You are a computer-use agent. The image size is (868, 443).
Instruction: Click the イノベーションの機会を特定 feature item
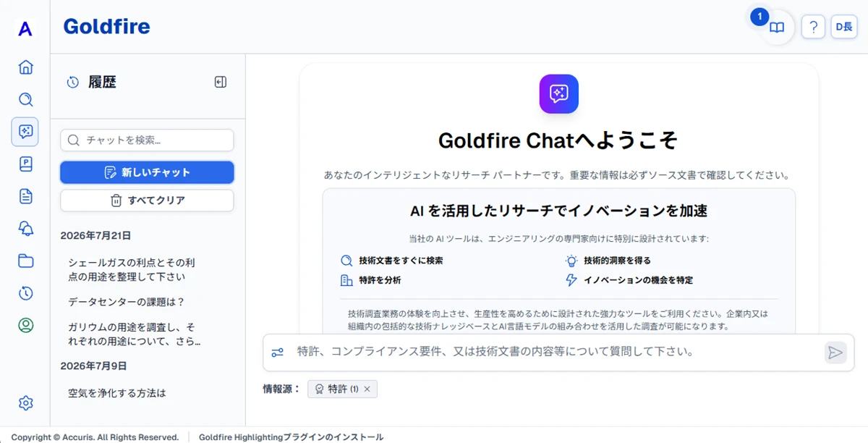click(629, 280)
